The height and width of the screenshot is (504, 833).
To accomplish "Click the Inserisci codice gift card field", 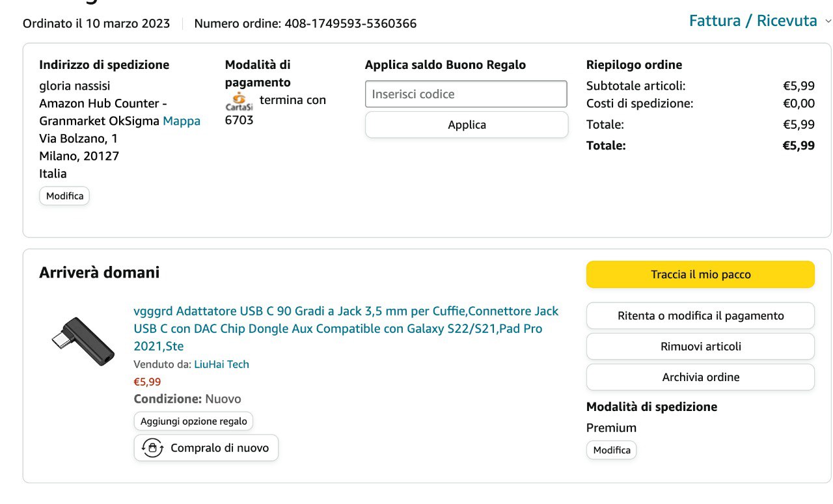I will [x=466, y=94].
